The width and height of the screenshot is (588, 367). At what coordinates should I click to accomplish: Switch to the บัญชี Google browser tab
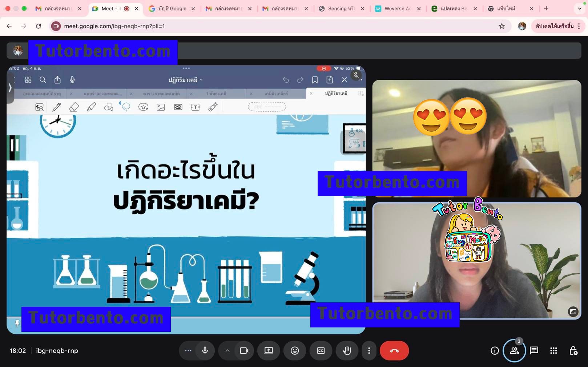pos(172,8)
